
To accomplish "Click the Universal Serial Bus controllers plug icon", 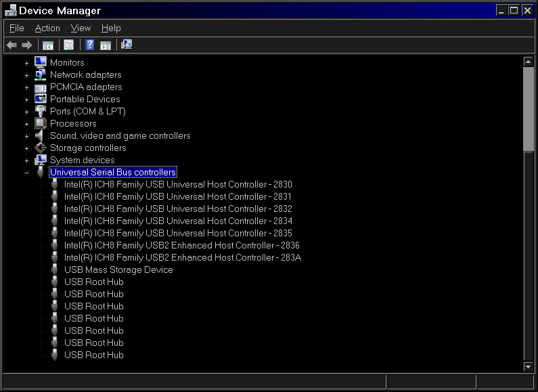I will [41, 173].
